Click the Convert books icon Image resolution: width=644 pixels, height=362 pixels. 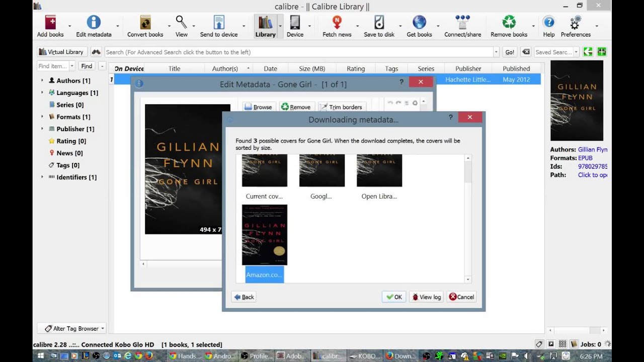click(145, 22)
